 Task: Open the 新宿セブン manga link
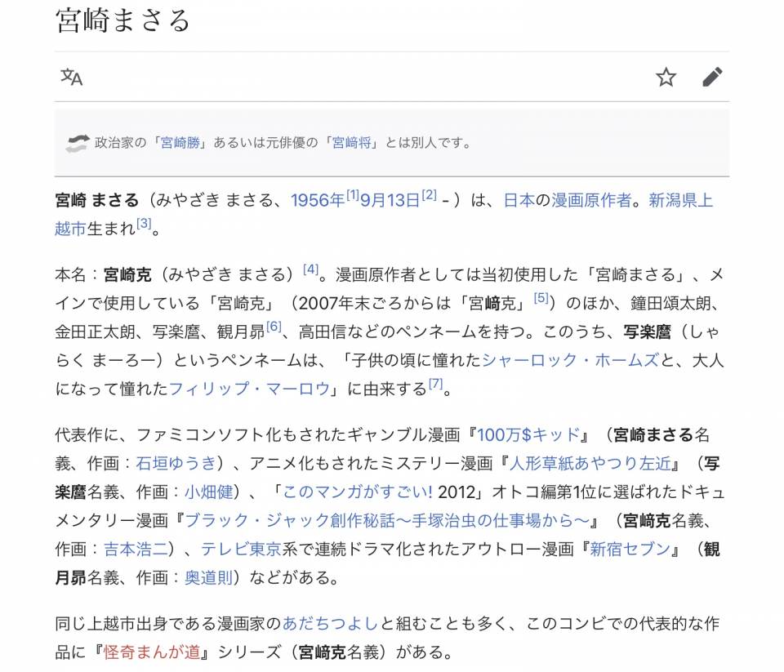coord(630,549)
